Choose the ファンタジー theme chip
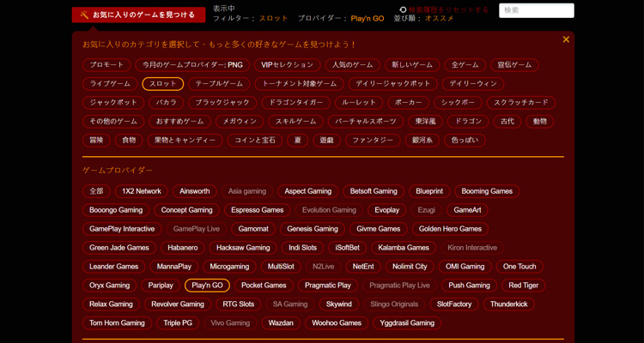Screen dimensions: 644x343 [373, 141]
